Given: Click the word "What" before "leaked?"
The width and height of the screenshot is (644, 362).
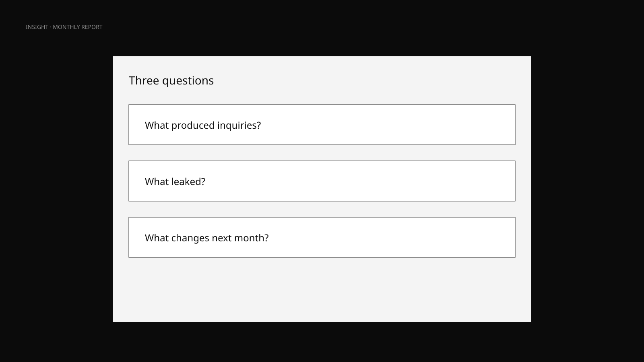Looking at the screenshot, I should [157, 181].
